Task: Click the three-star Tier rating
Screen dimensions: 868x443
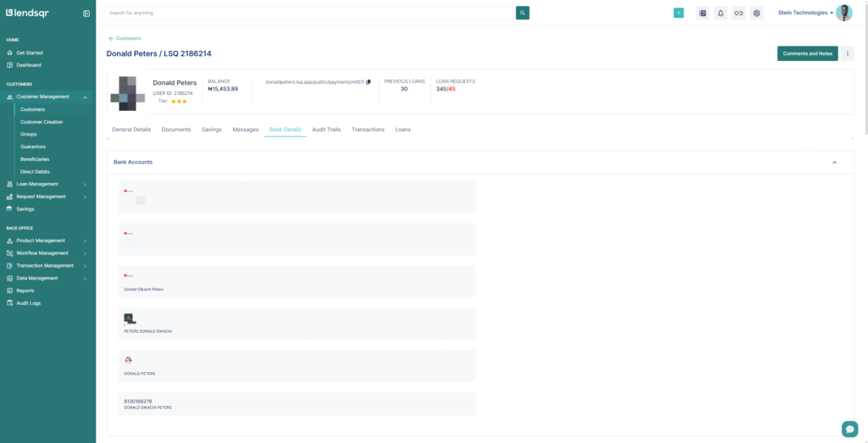Action: [179, 102]
